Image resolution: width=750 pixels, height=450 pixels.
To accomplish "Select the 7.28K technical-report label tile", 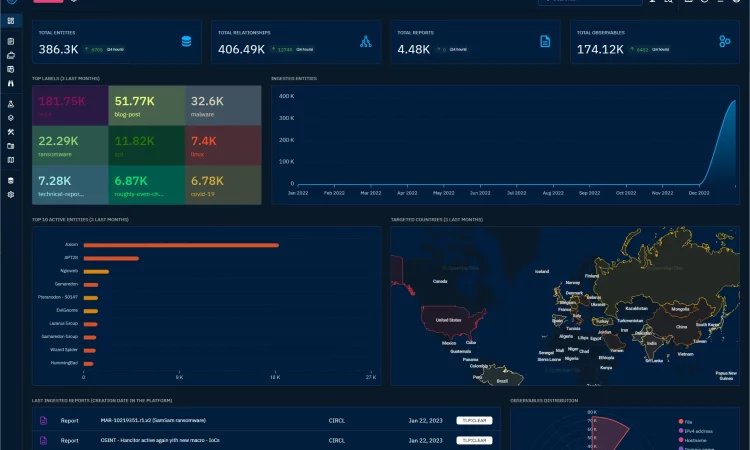I will (x=70, y=185).
